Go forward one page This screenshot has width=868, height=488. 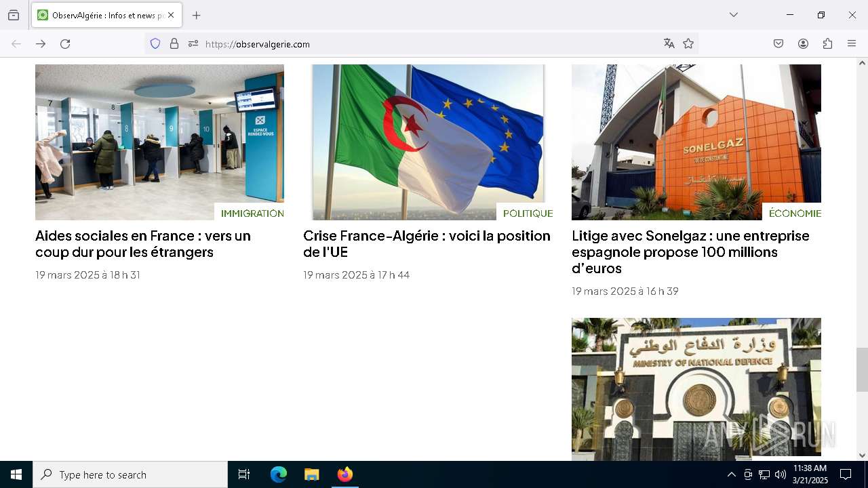(x=41, y=43)
